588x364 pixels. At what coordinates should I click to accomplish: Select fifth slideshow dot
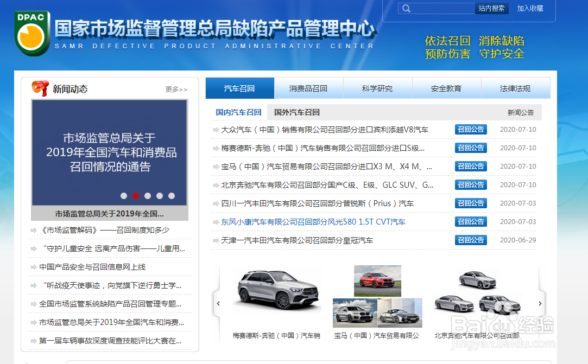(172, 196)
